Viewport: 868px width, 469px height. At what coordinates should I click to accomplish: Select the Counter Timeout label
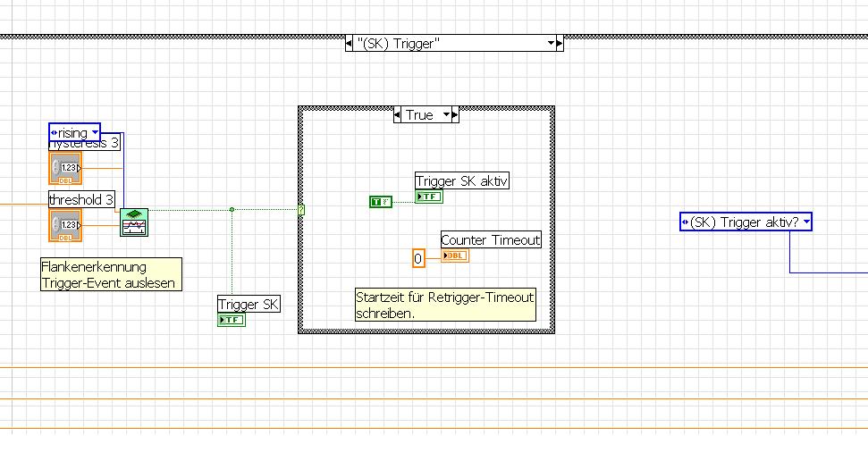coord(491,240)
